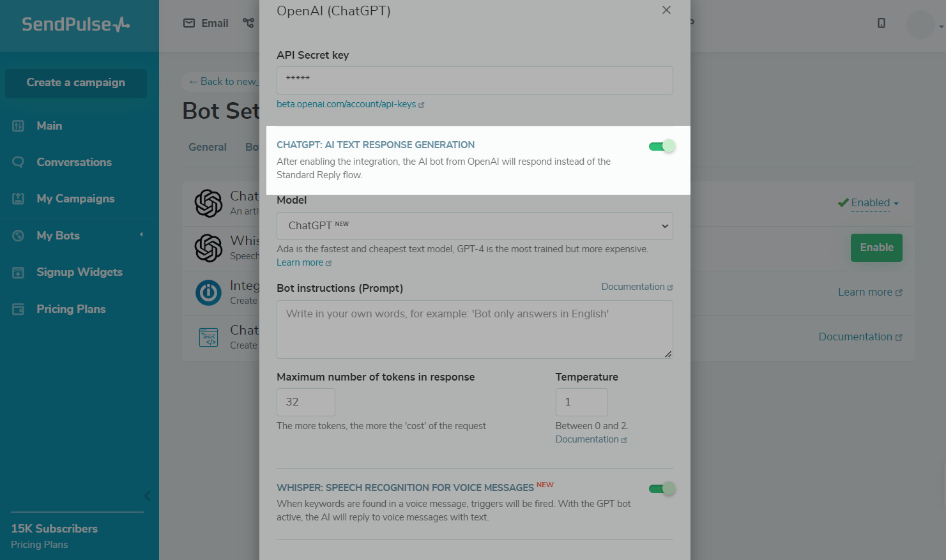Click the mobile device icon in header
Screen dimensions: 946x560
pos(881,24)
